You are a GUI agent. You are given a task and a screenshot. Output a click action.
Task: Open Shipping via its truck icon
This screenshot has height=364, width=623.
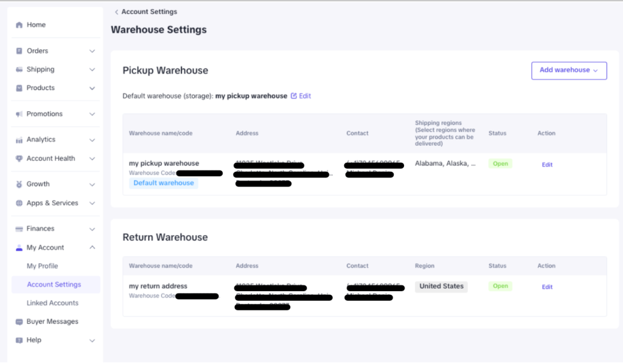tap(19, 69)
